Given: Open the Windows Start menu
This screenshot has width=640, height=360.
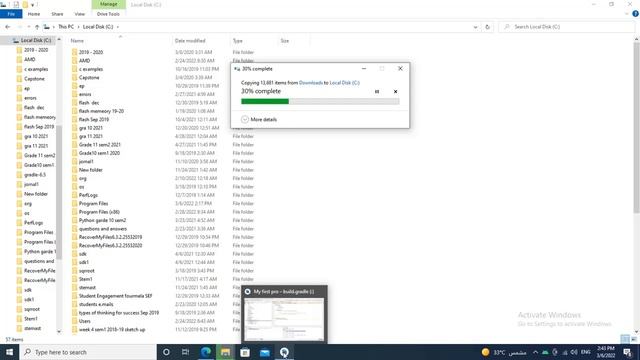Looking at the screenshot, I should pyautogui.click(x=9, y=352).
